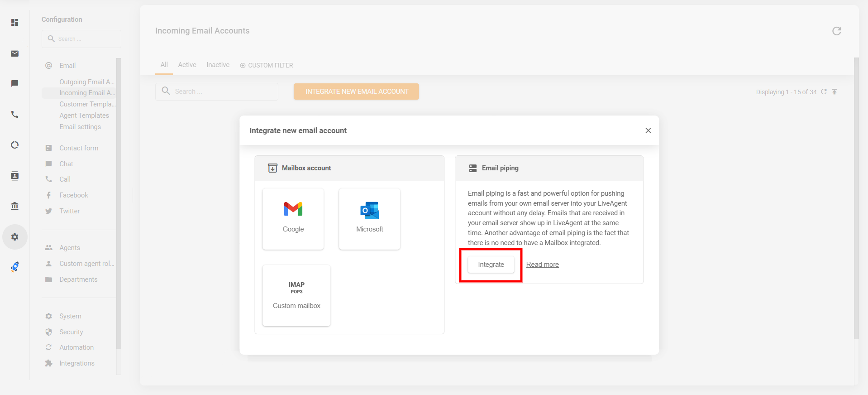Open Departments in the configuration menu

tap(78, 279)
